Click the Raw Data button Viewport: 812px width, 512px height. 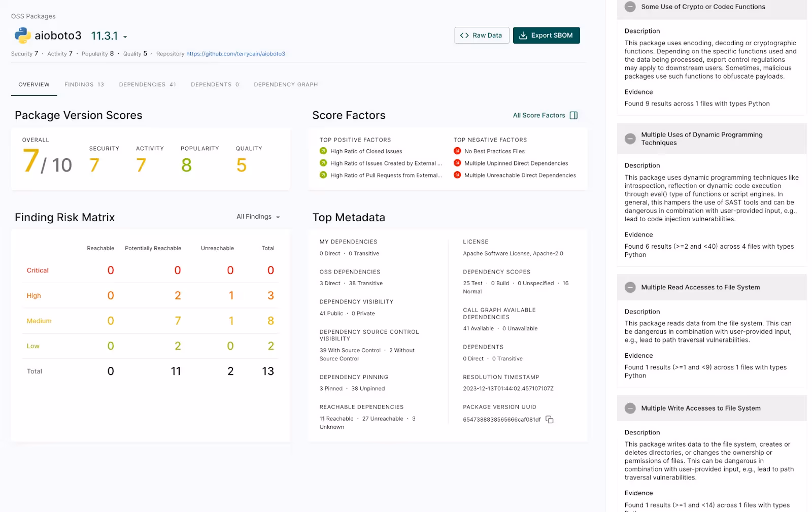point(482,36)
